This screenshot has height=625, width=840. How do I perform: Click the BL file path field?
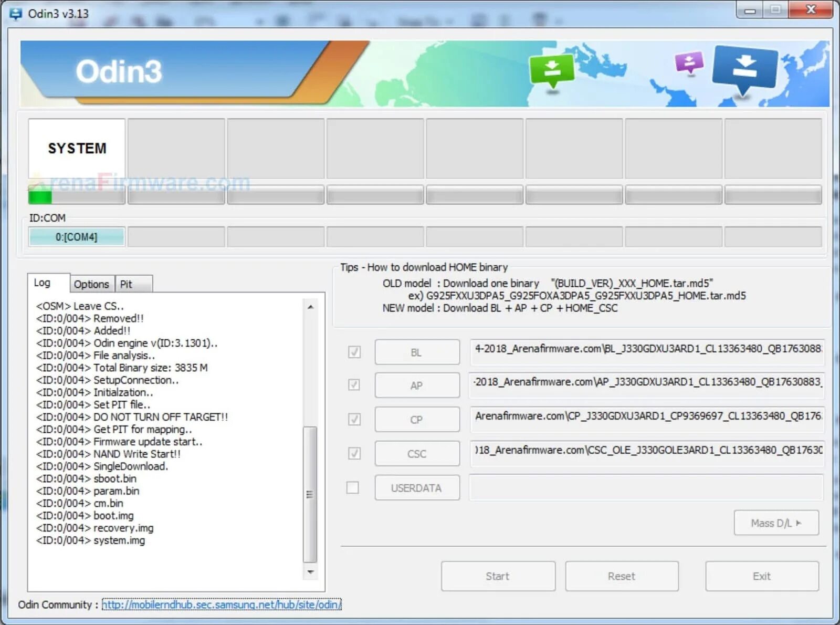point(647,352)
